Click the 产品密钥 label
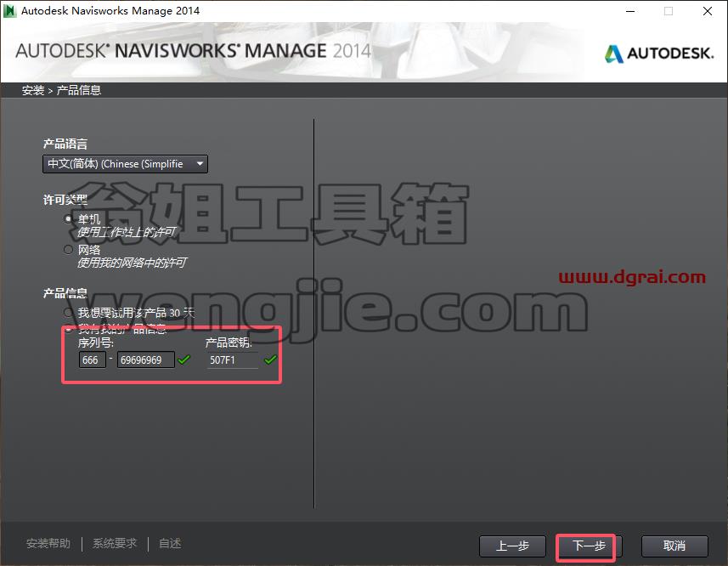 pos(229,343)
